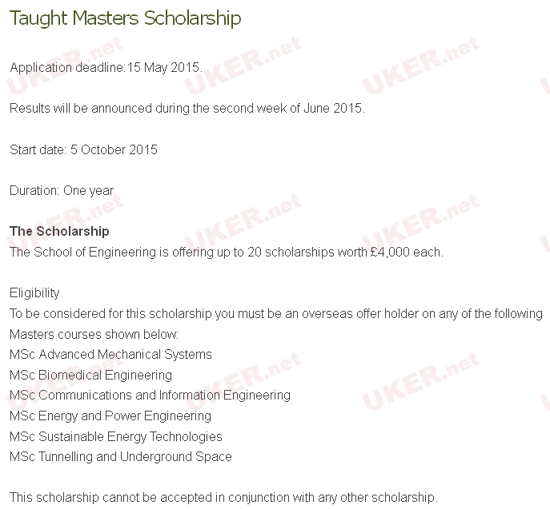The width and height of the screenshot is (550, 509).
Task: Click the Eligibility label
Action: (34, 293)
